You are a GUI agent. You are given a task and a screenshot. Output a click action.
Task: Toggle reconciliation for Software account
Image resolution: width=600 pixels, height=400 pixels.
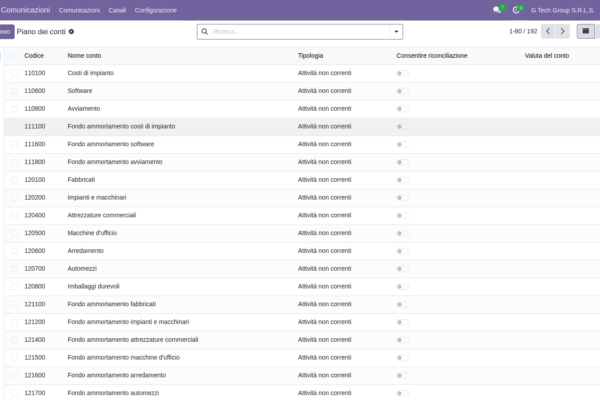[x=403, y=91]
